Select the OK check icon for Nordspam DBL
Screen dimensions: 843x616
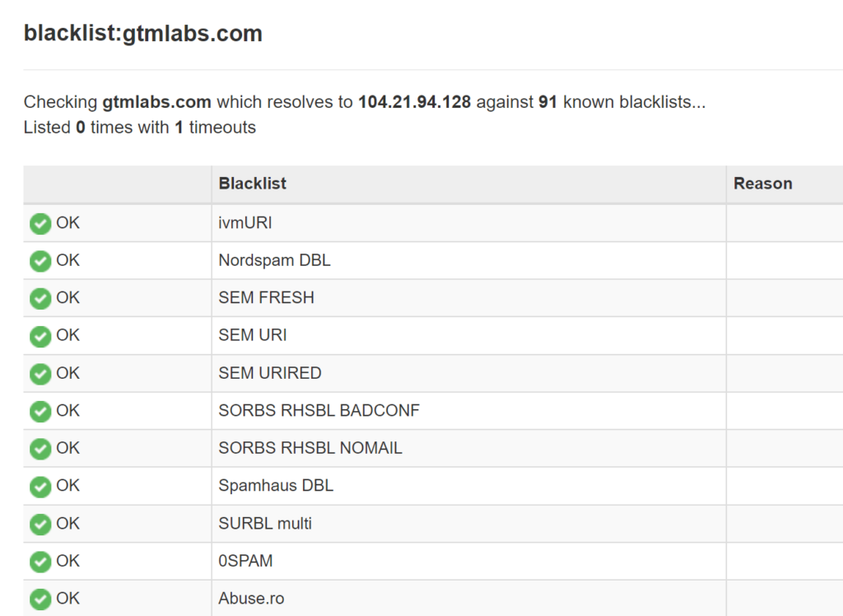point(40,260)
